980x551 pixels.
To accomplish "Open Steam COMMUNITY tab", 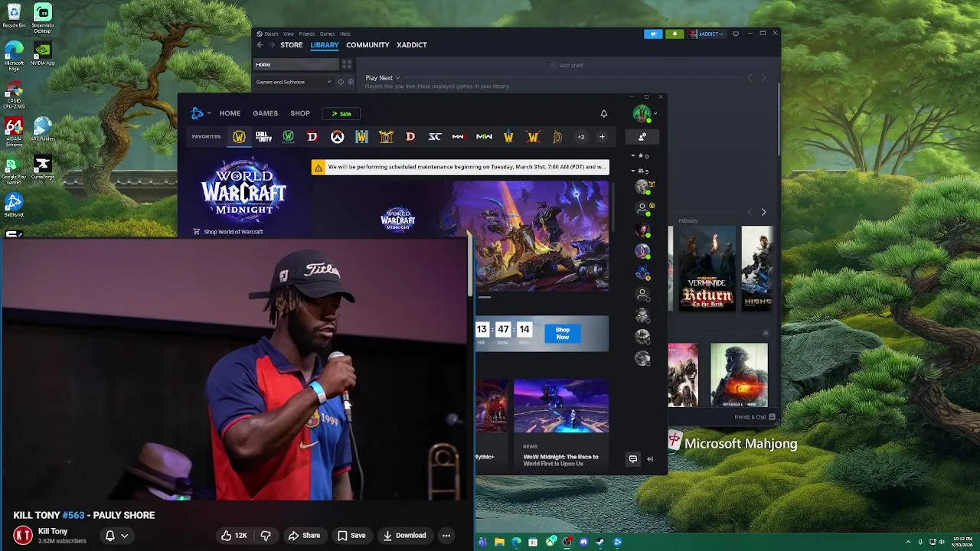I will click(x=367, y=45).
